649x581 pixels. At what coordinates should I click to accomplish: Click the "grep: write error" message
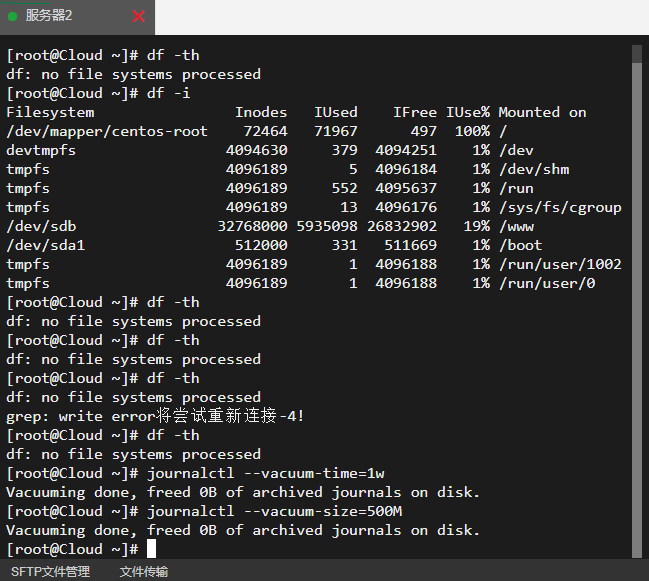(x=81, y=416)
